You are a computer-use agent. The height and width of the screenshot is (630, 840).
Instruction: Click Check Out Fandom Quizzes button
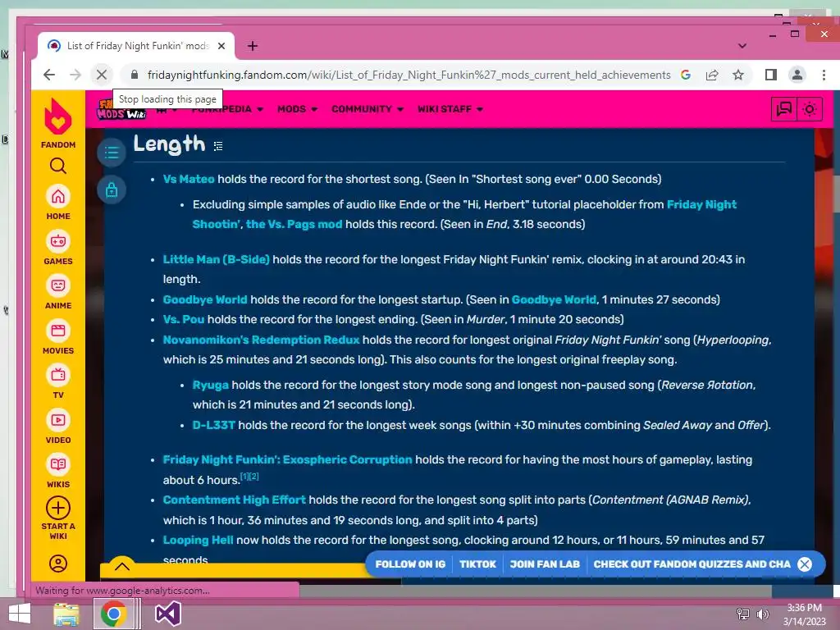(692, 564)
